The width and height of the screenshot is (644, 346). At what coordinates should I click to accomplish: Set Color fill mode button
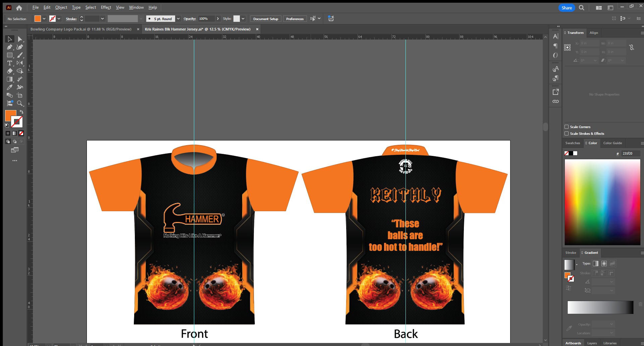click(8, 133)
